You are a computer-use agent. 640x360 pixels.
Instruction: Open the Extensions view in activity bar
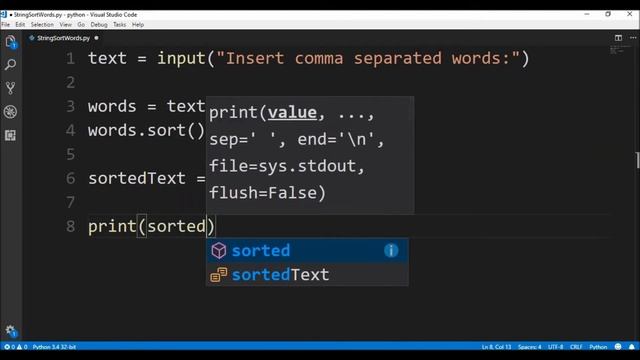11,135
